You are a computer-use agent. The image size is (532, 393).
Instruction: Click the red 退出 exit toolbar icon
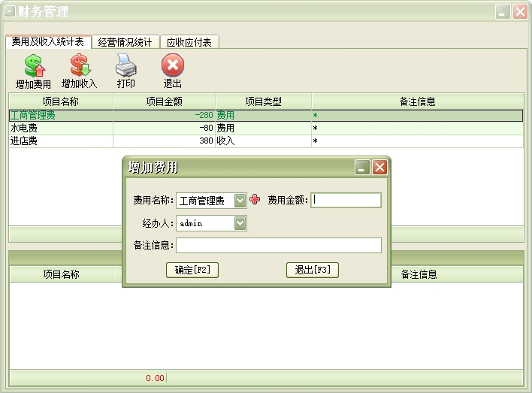173,66
